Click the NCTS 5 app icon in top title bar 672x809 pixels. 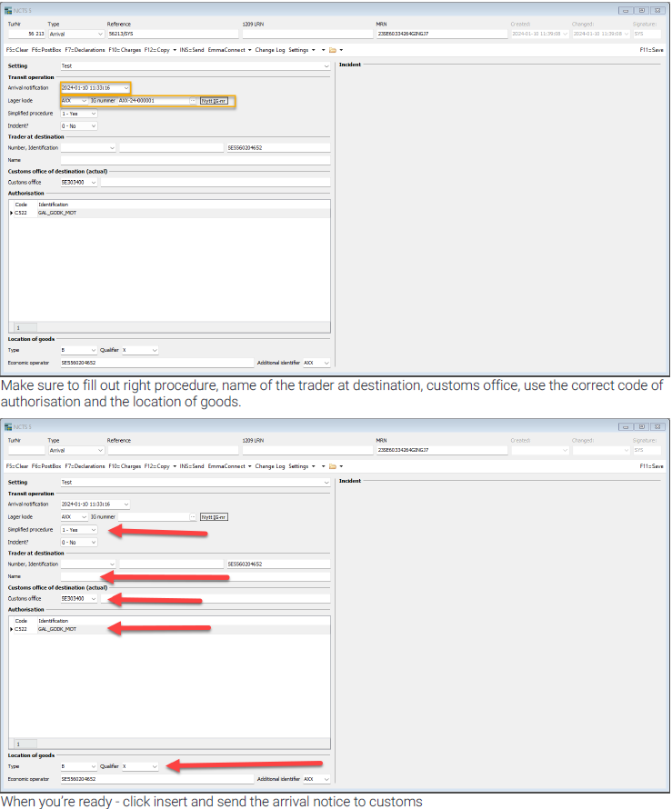click(9, 9)
